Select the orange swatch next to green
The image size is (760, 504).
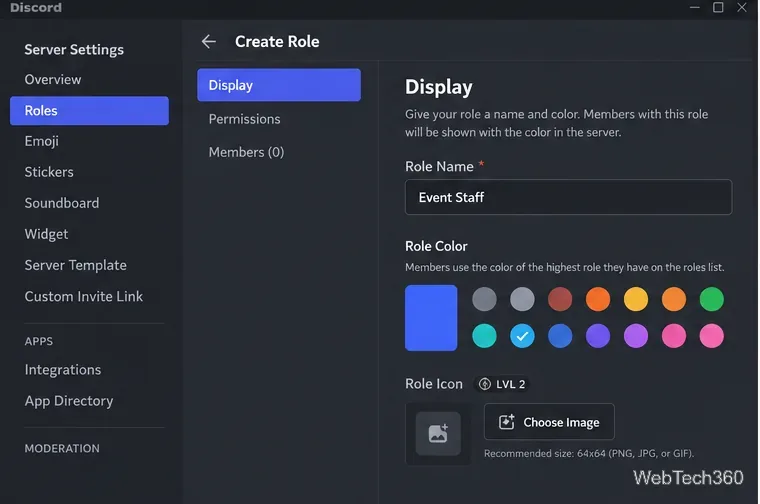tap(674, 299)
